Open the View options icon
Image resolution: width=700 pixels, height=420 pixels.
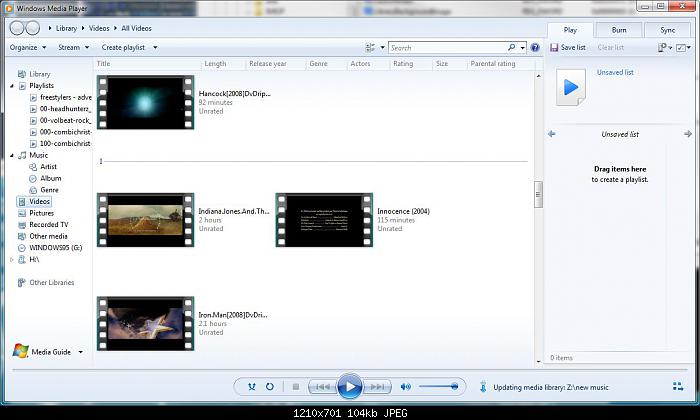coord(370,47)
